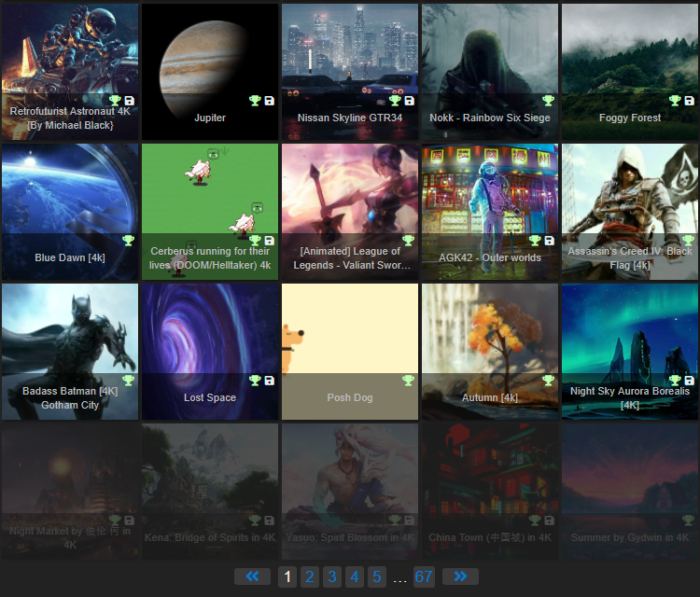700x597 pixels.
Task: Jump to last page 67
Action: [x=424, y=576]
